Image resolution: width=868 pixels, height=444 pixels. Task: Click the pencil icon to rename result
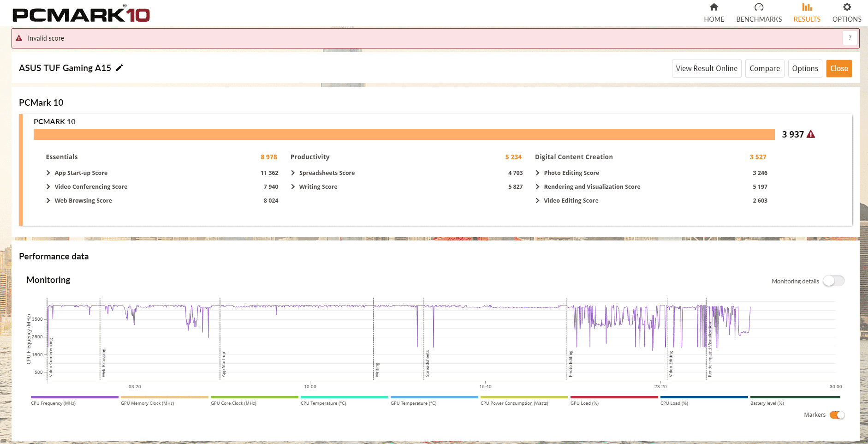(x=119, y=68)
